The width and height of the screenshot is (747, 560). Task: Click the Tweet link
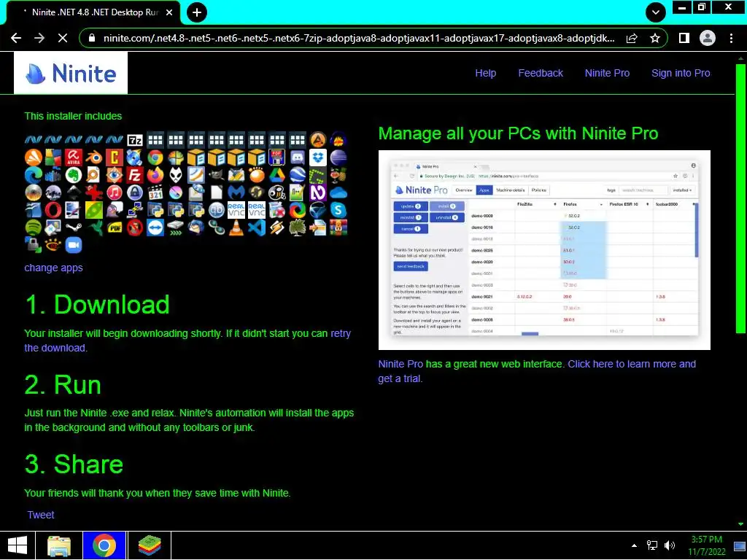41,515
